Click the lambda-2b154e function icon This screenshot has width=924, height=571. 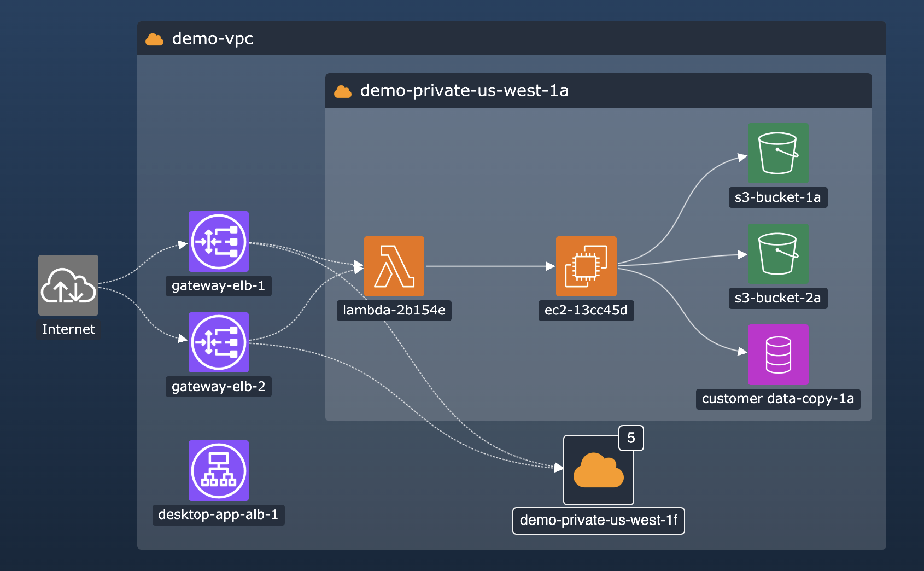(394, 266)
